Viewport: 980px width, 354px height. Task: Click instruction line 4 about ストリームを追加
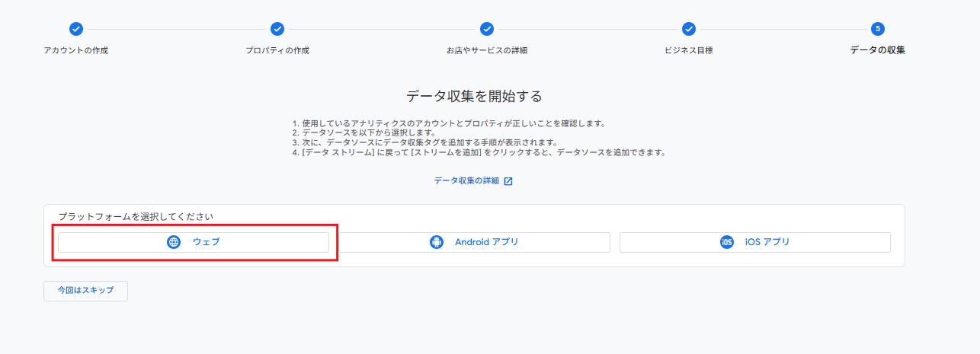479,152
